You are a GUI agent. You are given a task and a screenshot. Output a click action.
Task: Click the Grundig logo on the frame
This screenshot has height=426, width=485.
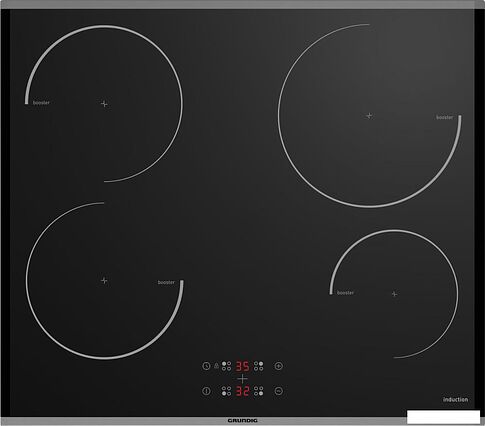pyautogui.click(x=242, y=421)
